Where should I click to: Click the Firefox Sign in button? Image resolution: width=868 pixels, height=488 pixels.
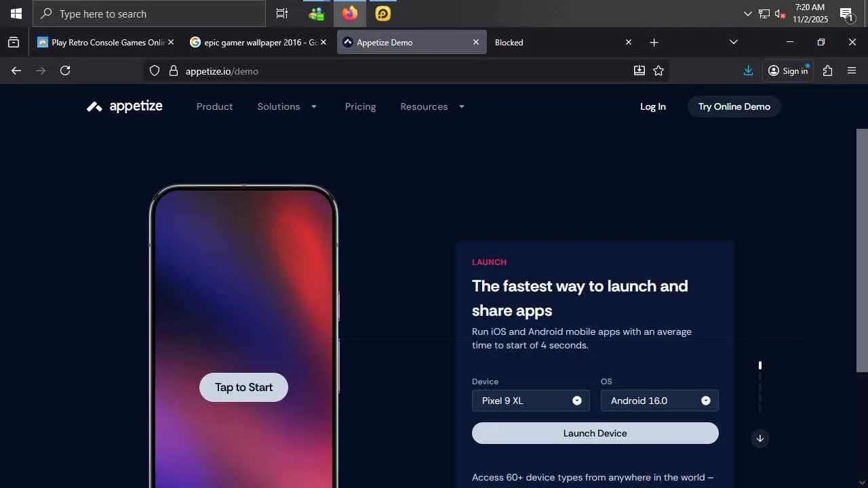(789, 70)
